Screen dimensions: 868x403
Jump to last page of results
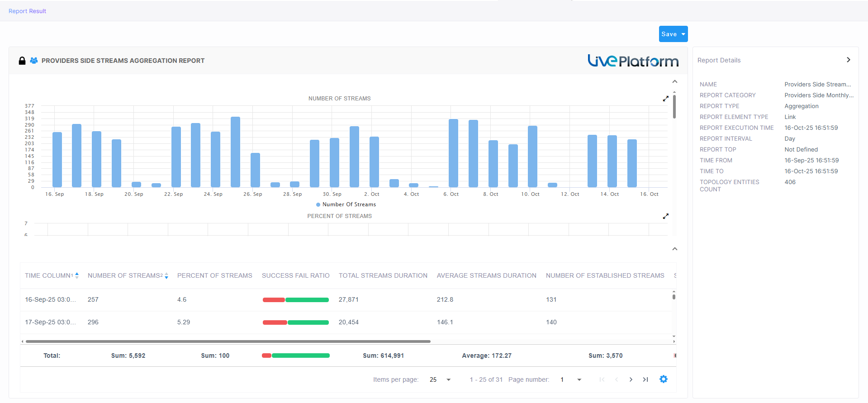coord(645,379)
